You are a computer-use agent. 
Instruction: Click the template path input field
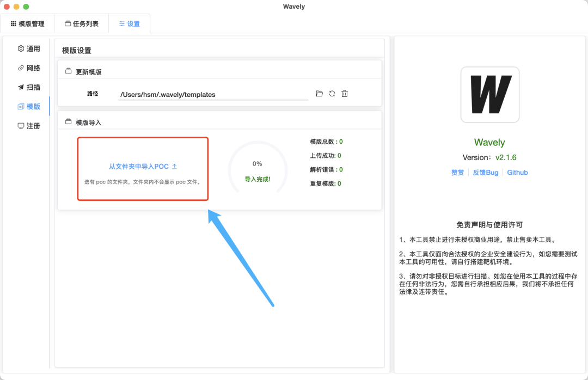click(213, 95)
